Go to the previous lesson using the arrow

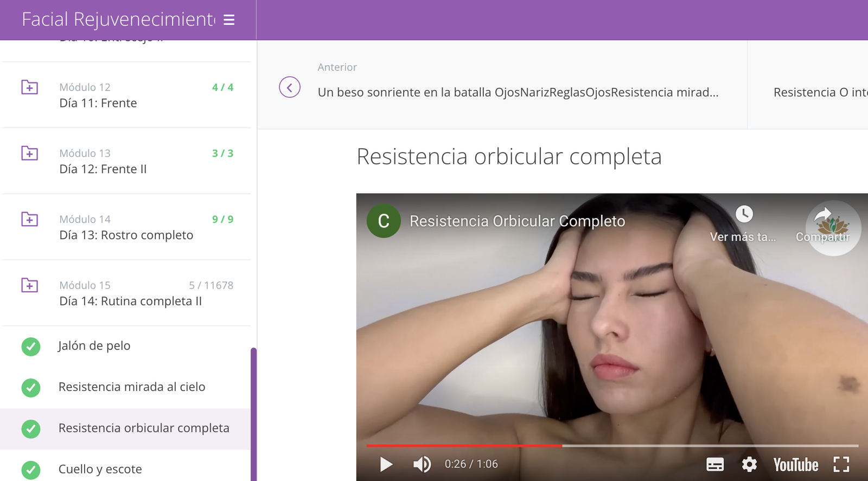(x=290, y=87)
